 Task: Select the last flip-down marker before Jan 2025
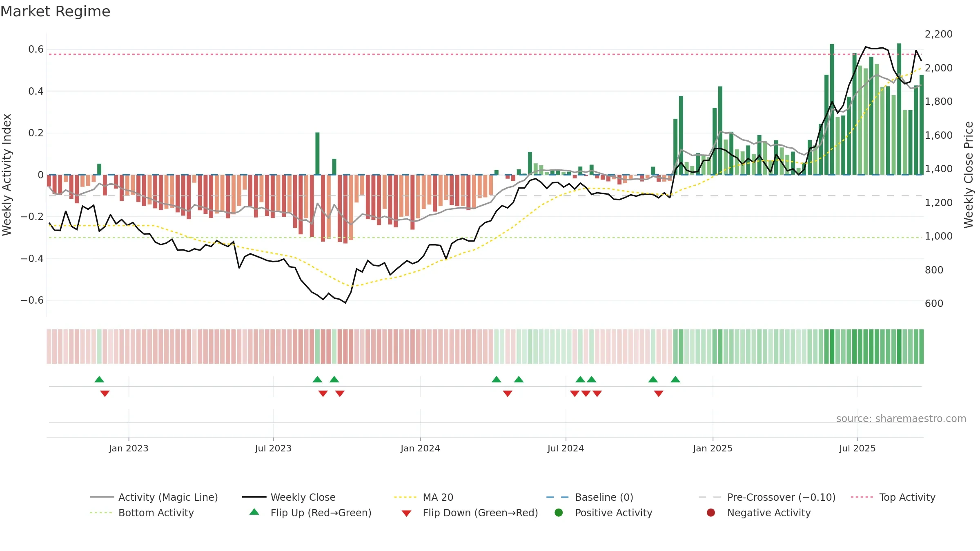pyautogui.click(x=659, y=393)
